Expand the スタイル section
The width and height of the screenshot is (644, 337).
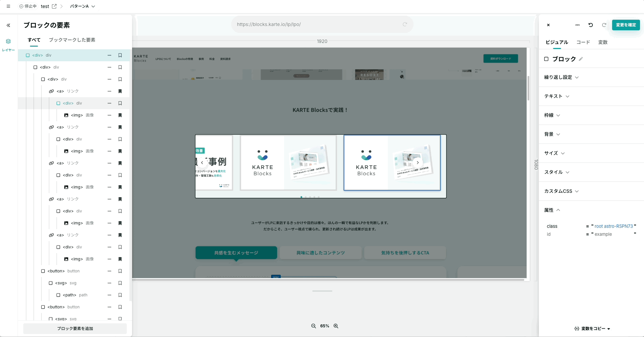(x=557, y=172)
